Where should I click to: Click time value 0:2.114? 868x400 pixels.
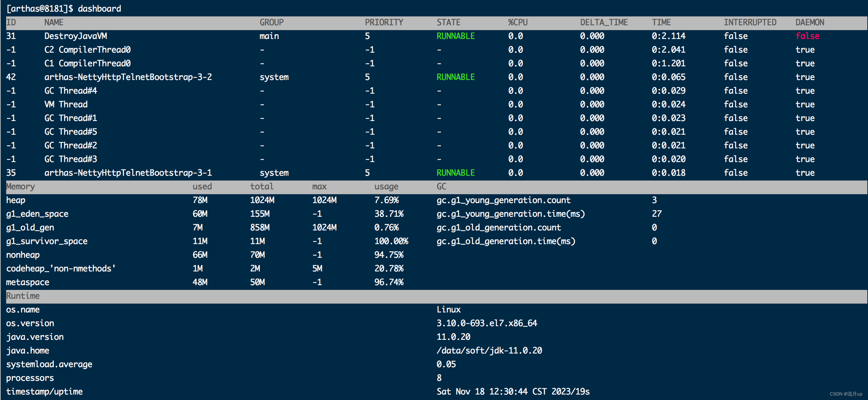tap(668, 36)
